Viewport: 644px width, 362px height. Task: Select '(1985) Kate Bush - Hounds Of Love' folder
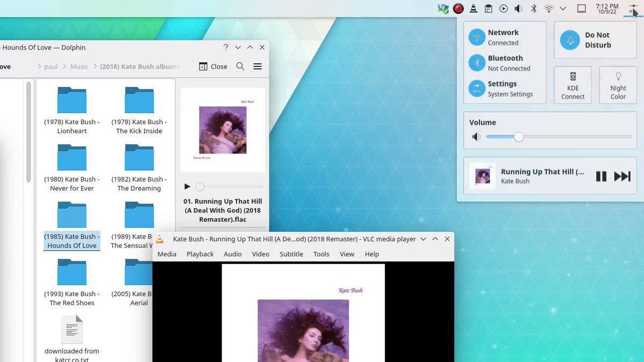(x=72, y=225)
